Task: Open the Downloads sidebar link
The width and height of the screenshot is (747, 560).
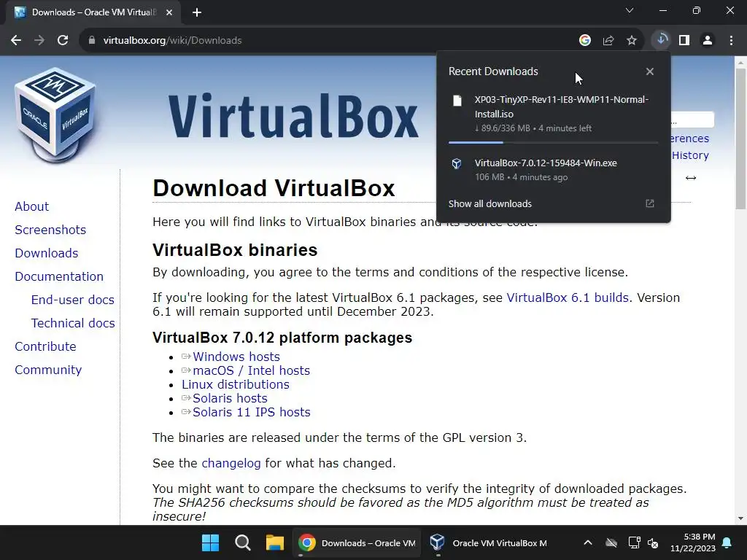Action: tap(47, 253)
